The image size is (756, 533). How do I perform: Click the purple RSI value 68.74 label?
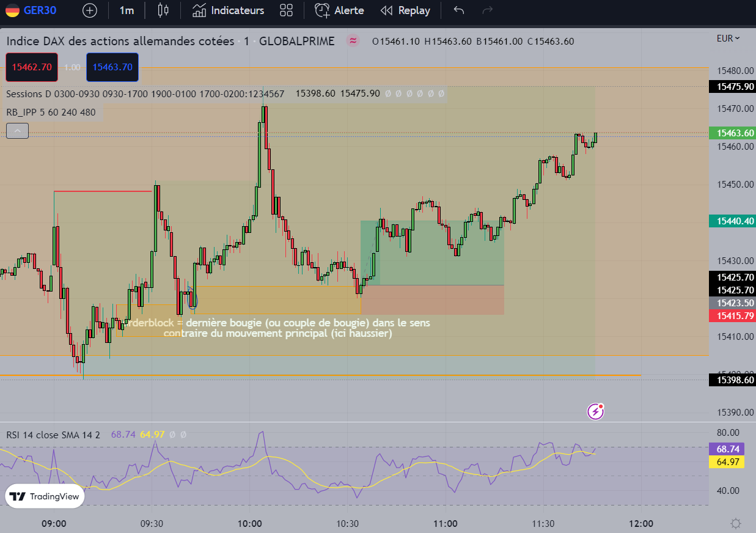[x=726, y=449]
